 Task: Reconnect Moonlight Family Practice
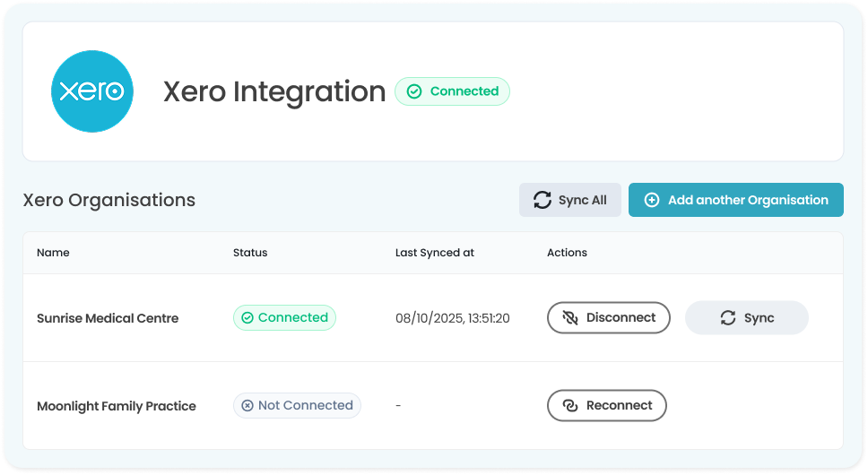[x=607, y=405]
